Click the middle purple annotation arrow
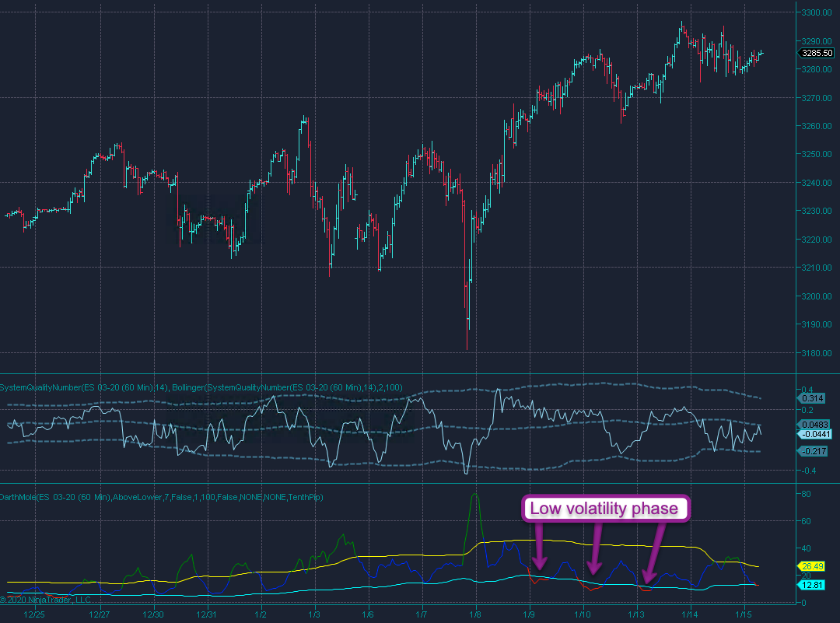 pyautogui.click(x=596, y=548)
